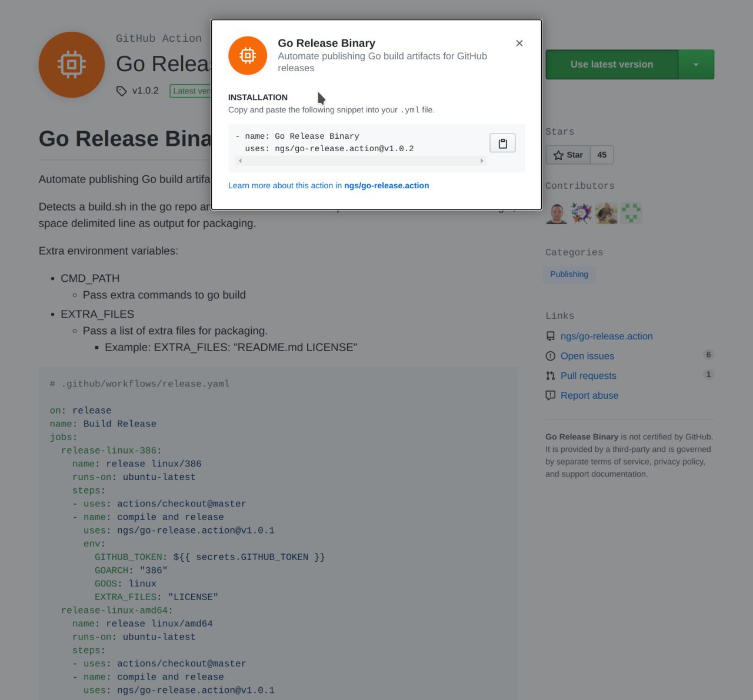Click the CMD_PATH bullet item

pyautogui.click(x=90, y=278)
